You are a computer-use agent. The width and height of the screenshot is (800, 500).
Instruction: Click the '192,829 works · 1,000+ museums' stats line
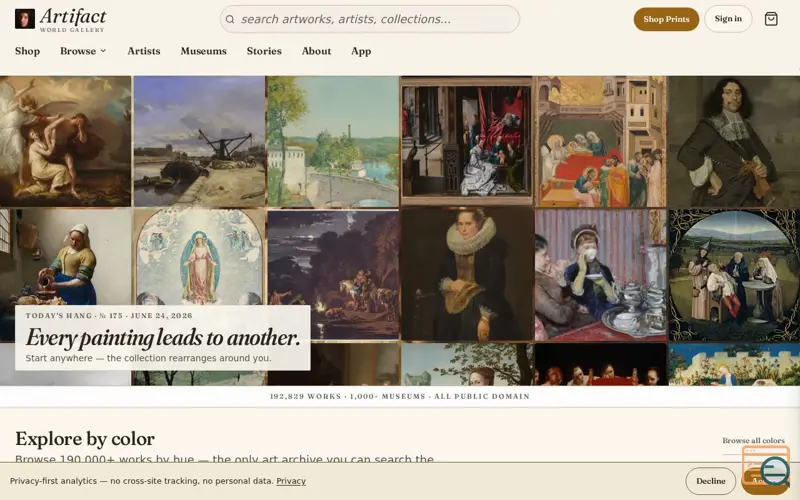[x=399, y=396]
